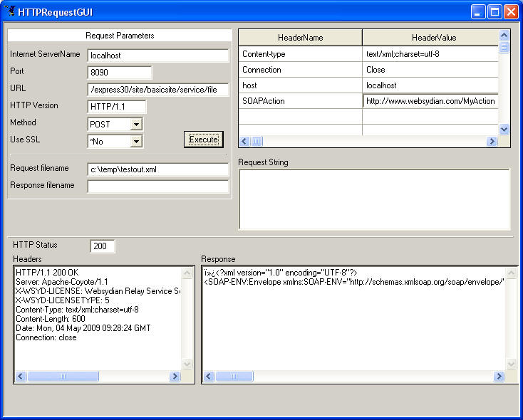Focus the URL input field
523x420 pixels.
click(x=158, y=89)
